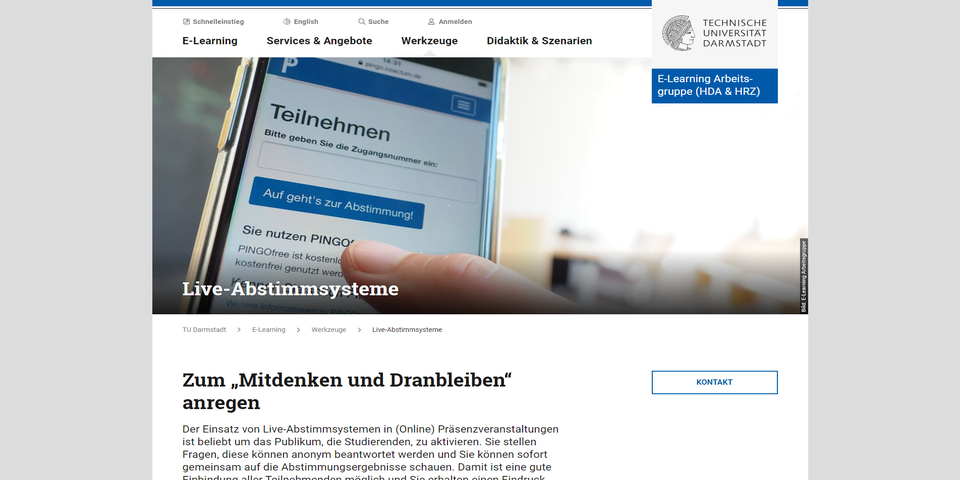
Task: Click the Schnelleinstieg link text
Action: click(218, 21)
